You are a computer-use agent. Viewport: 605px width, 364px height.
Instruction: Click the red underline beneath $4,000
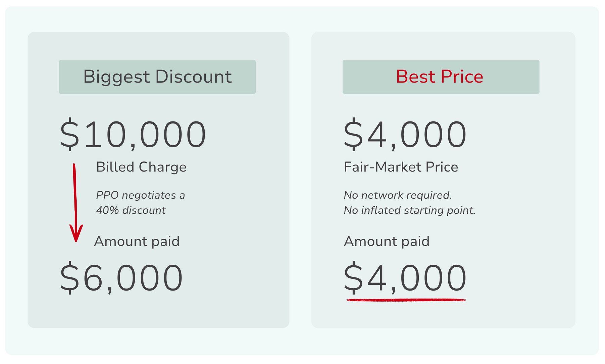pos(406,300)
